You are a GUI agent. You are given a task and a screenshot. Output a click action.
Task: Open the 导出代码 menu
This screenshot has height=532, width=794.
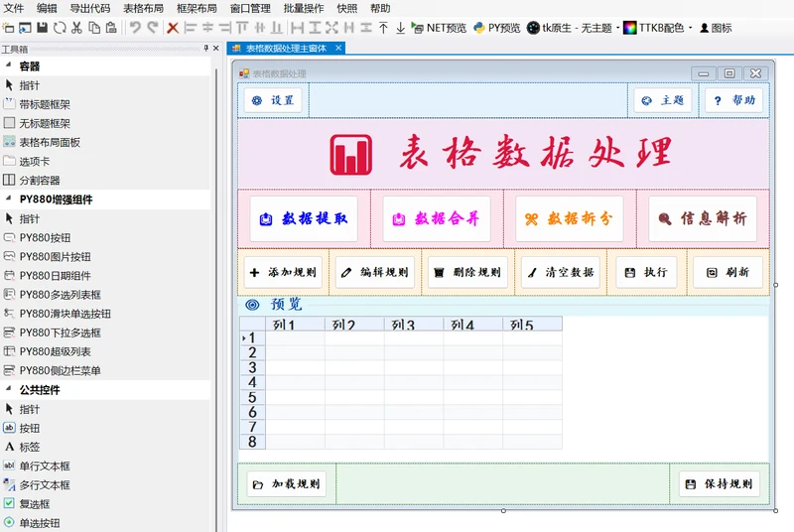point(89,8)
